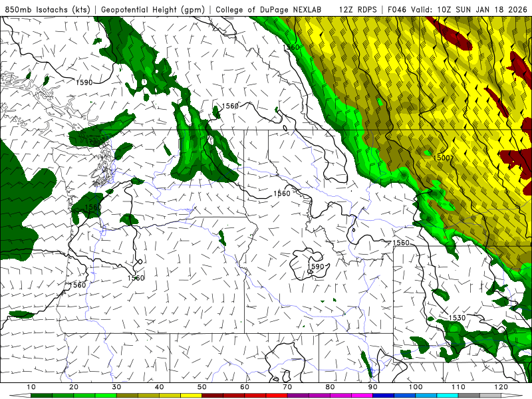The height and width of the screenshot is (399, 532).
Task: Click the '12Z RDPS' model run text
Action: point(358,9)
